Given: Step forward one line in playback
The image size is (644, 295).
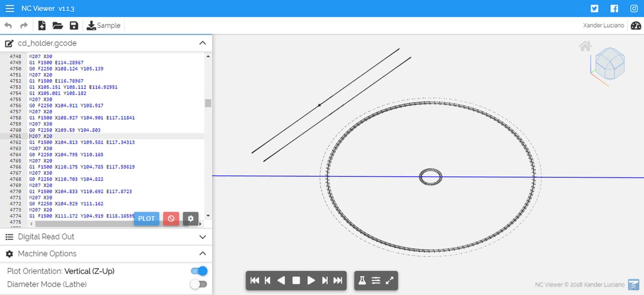Looking at the screenshot, I should pyautogui.click(x=324, y=280).
